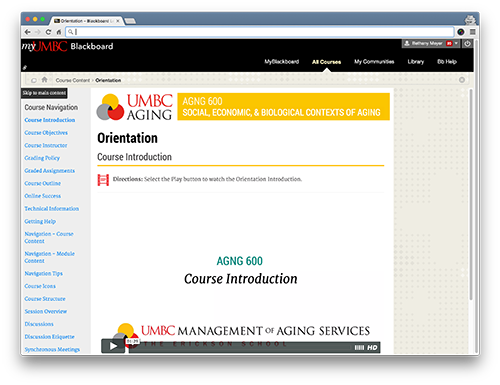Open the Session Overview link

(x=46, y=311)
